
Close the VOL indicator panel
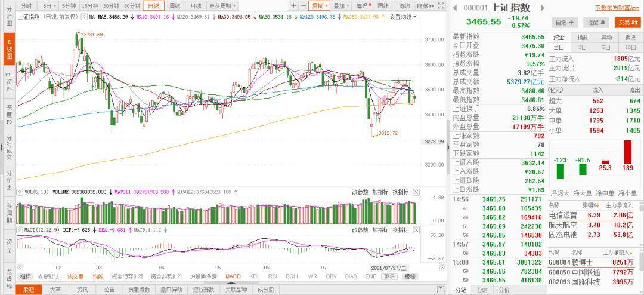416,192
